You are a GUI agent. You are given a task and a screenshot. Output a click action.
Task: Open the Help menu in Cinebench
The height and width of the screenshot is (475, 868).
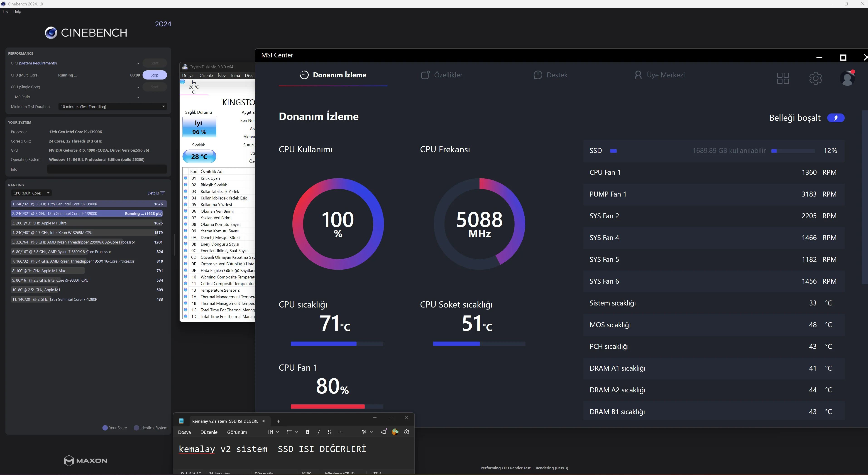click(17, 11)
